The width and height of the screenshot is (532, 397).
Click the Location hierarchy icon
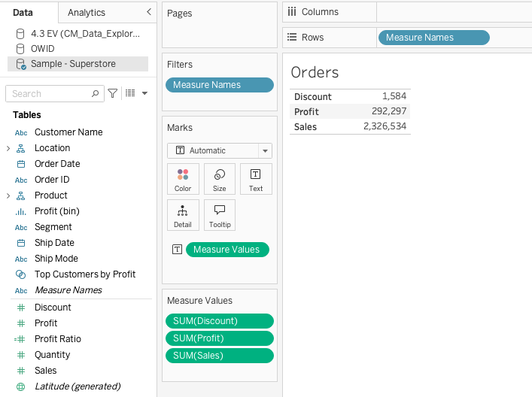click(21, 148)
